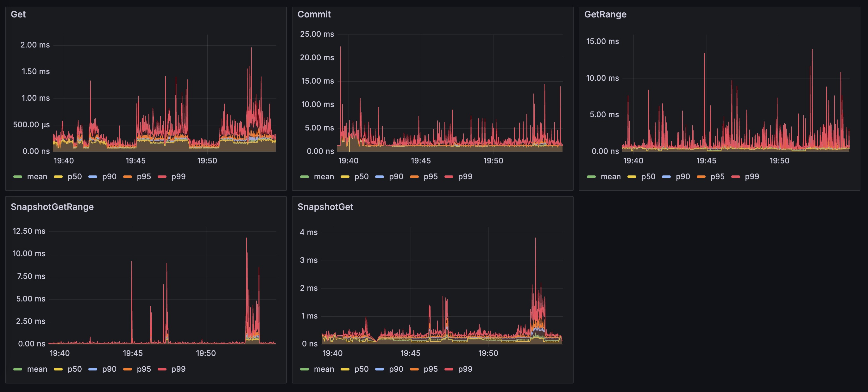Click the "20.00 ms" axis label in Commit
The image size is (868, 392).
(317, 58)
